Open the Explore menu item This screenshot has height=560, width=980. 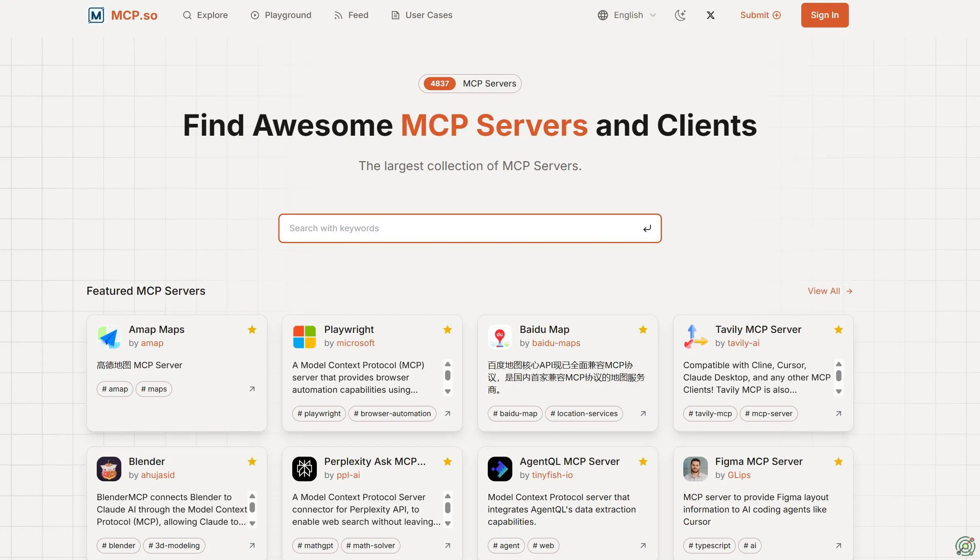click(205, 15)
